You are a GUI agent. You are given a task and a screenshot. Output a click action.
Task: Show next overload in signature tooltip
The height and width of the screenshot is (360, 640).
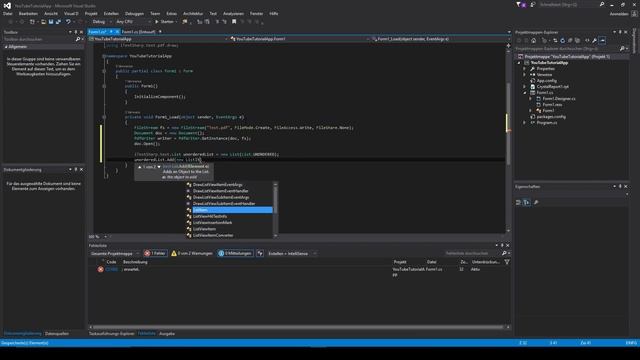tap(159, 167)
